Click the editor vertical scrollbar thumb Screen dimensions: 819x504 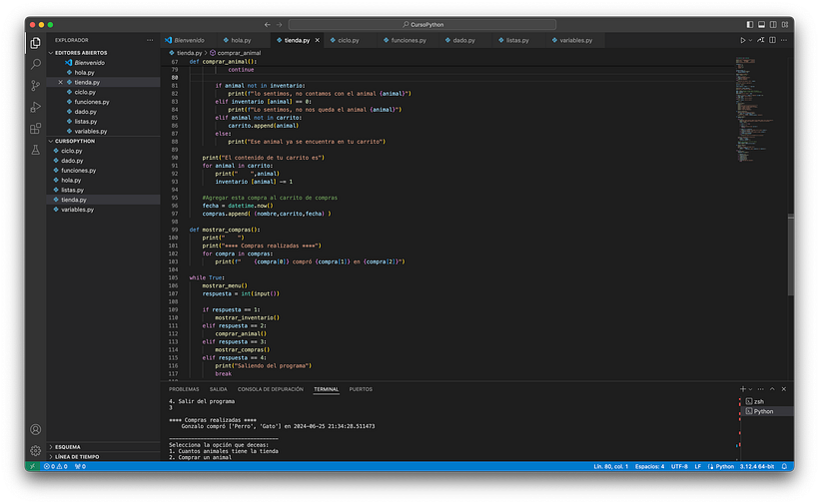point(791,254)
